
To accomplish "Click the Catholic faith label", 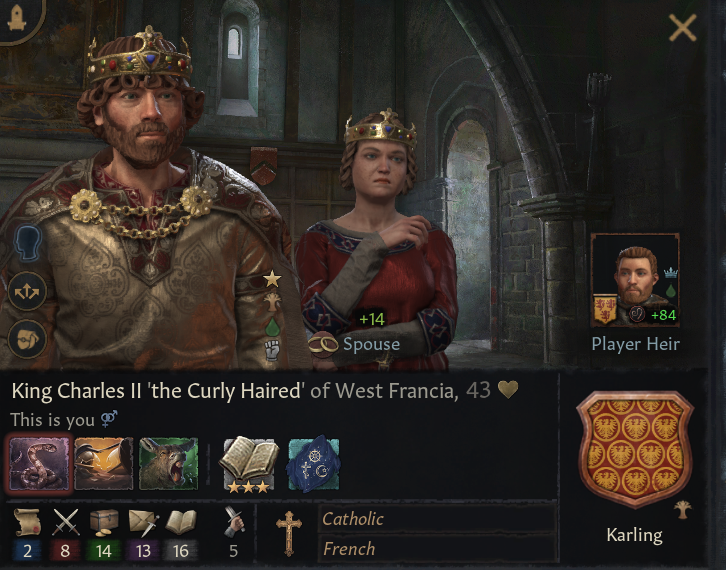I will coord(353,519).
